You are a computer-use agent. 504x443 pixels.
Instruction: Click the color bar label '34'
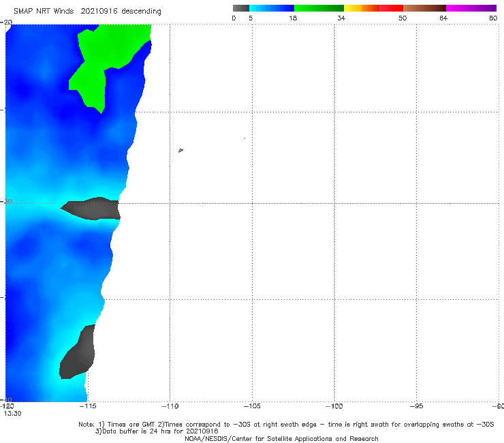point(341,18)
